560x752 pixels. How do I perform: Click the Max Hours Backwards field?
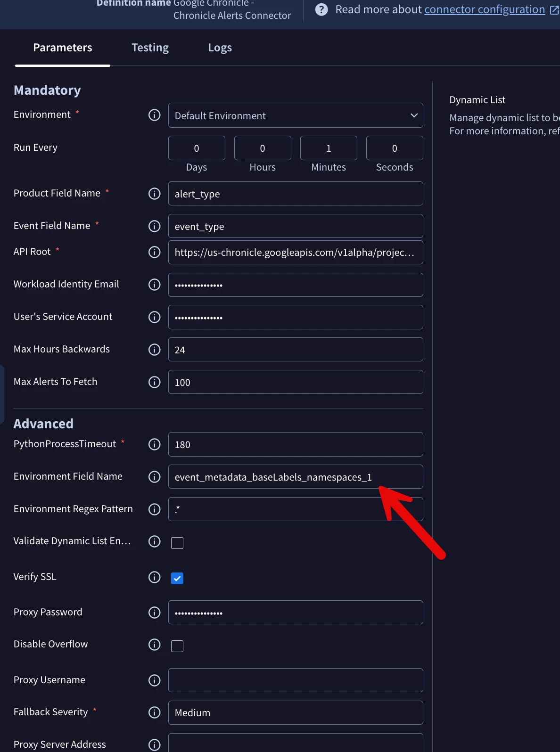(296, 350)
